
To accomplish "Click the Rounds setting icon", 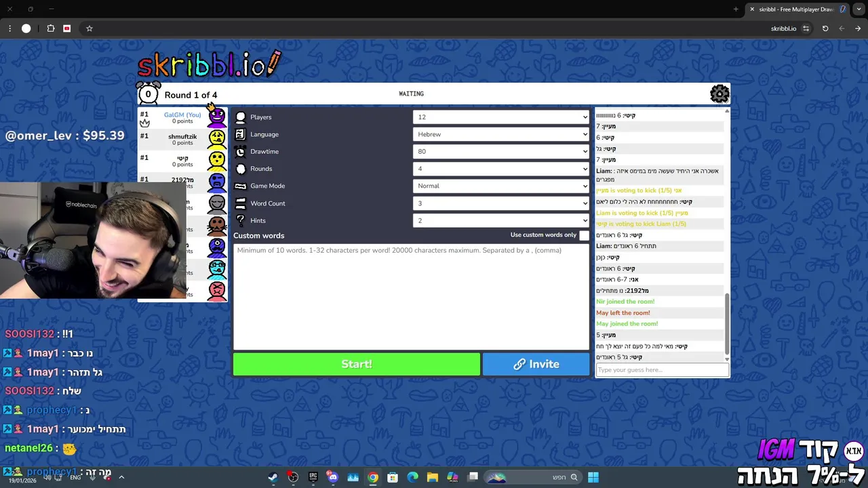I will click(x=240, y=169).
